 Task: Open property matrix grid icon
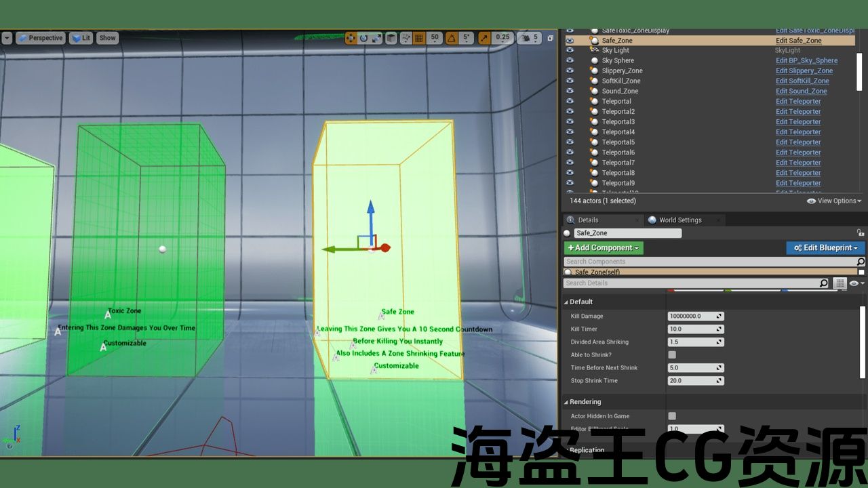coord(840,283)
